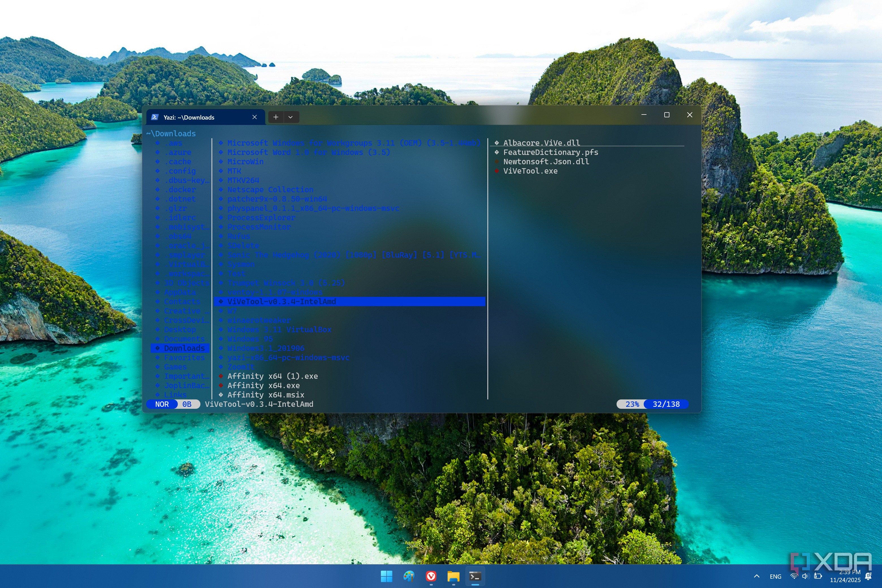Click the 32/138 position indicator
This screenshot has height=588, width=882.
pos(666,404)
